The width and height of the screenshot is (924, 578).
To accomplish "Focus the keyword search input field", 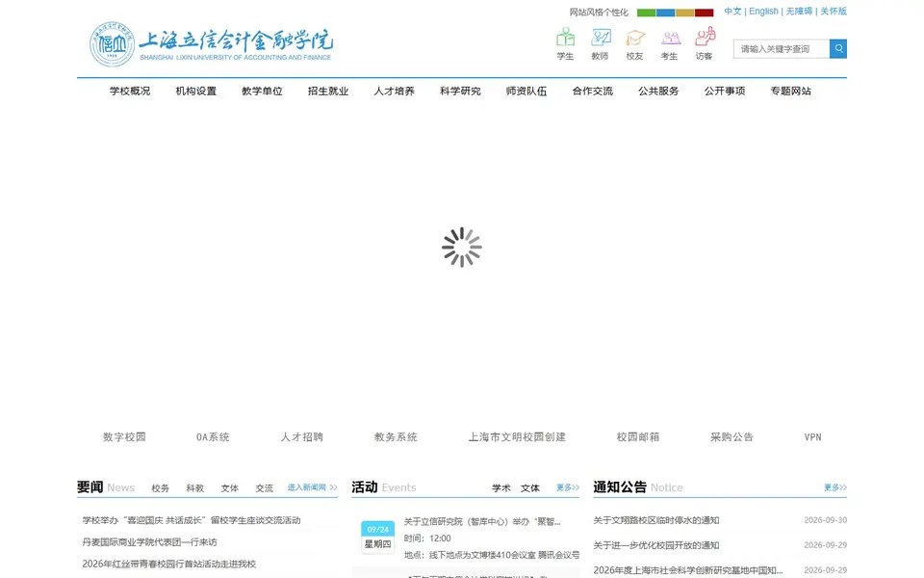I will click(x=782, y=49).
